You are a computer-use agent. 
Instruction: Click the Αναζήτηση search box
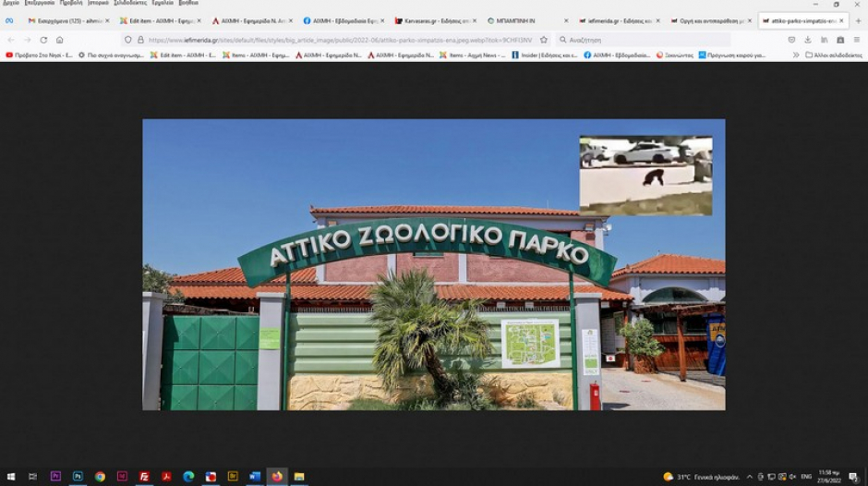coord(642,40)
